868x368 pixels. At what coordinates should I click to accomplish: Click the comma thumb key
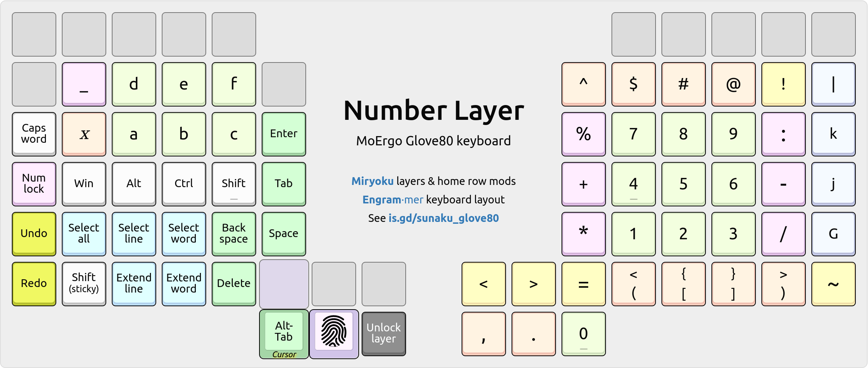point(484,334)
